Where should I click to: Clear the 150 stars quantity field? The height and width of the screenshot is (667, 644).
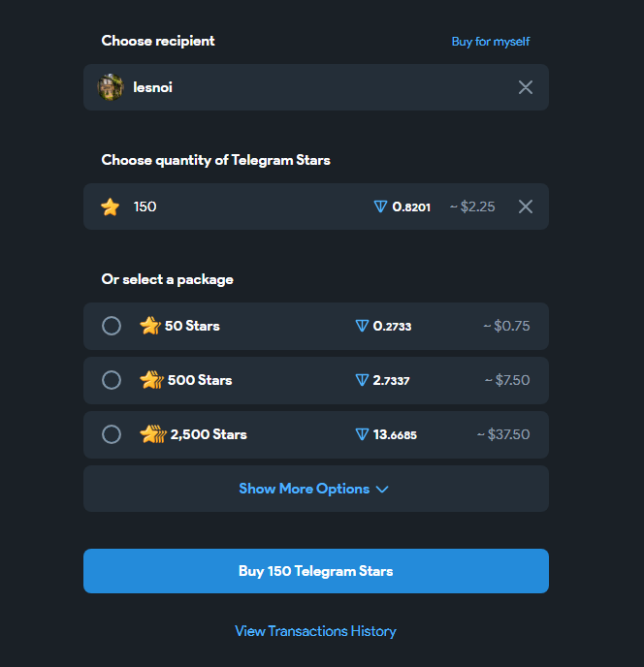526,206
